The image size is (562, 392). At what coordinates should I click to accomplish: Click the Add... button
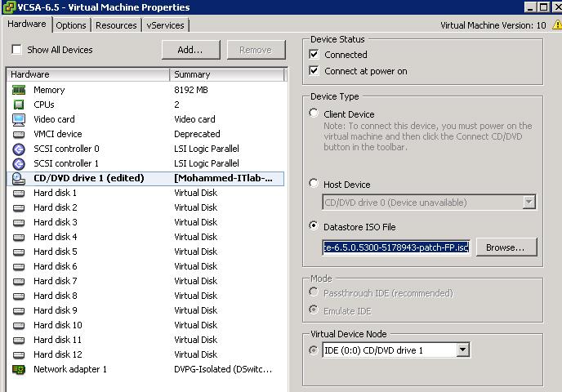(190, 50)
